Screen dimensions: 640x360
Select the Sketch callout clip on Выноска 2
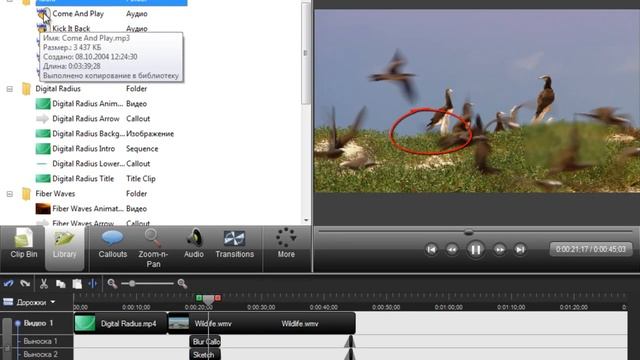[x=205, y=355]
